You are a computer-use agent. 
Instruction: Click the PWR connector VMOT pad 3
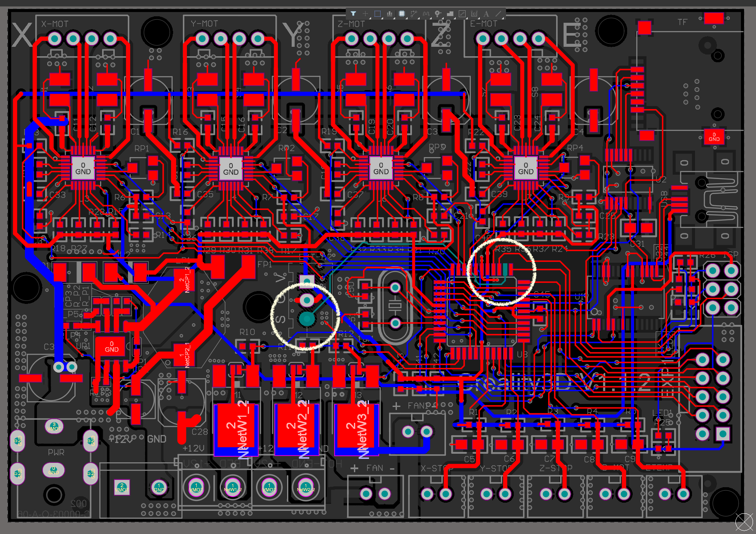pyautogui.click(x=54, y=426)
